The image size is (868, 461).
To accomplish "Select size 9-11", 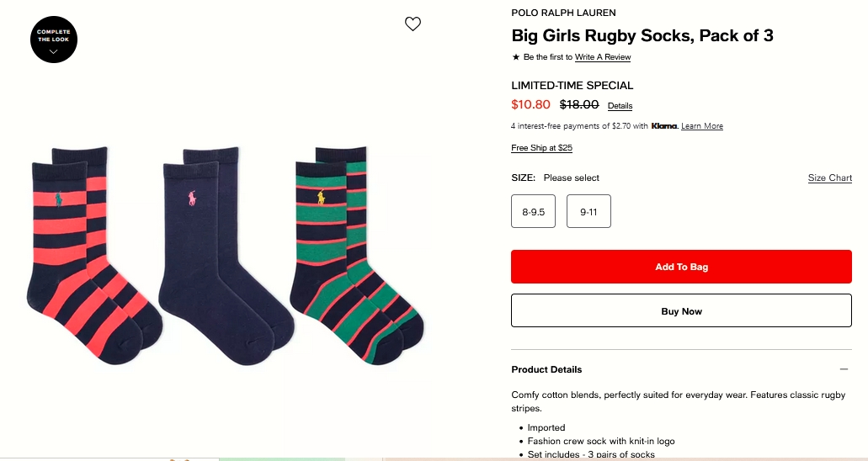I will tap(588, 212).
